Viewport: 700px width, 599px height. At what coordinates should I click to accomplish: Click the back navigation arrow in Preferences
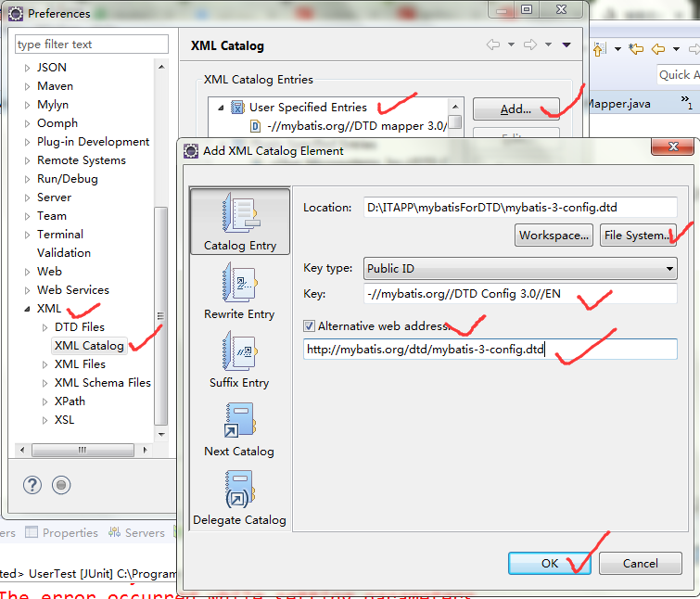point(493,45)
